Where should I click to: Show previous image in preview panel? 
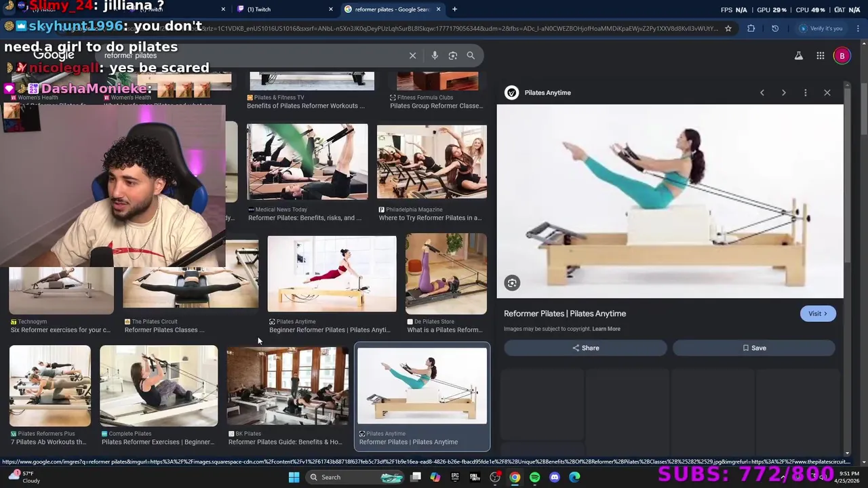(762, 93)
